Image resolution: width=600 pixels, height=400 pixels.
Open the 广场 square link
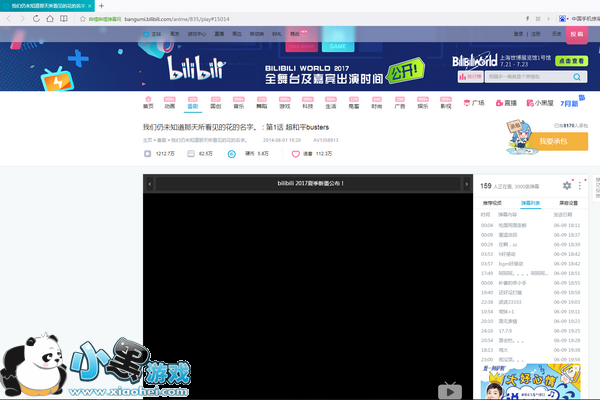point(474,103)
